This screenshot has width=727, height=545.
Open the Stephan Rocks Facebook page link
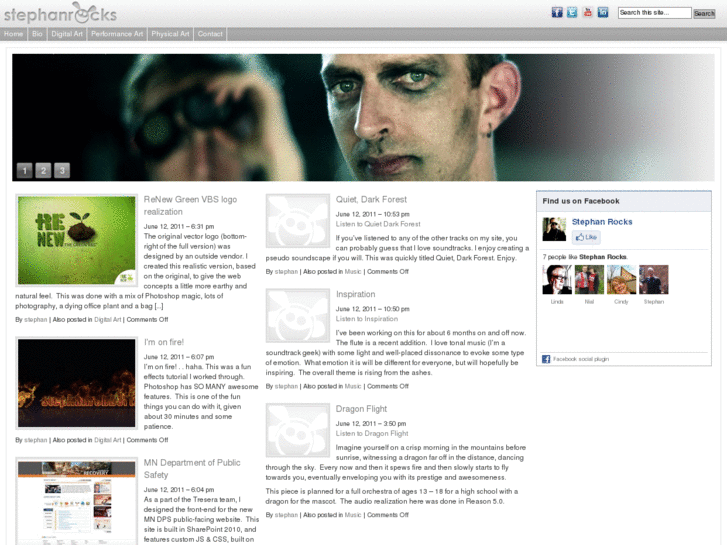(x=602, y=222)
